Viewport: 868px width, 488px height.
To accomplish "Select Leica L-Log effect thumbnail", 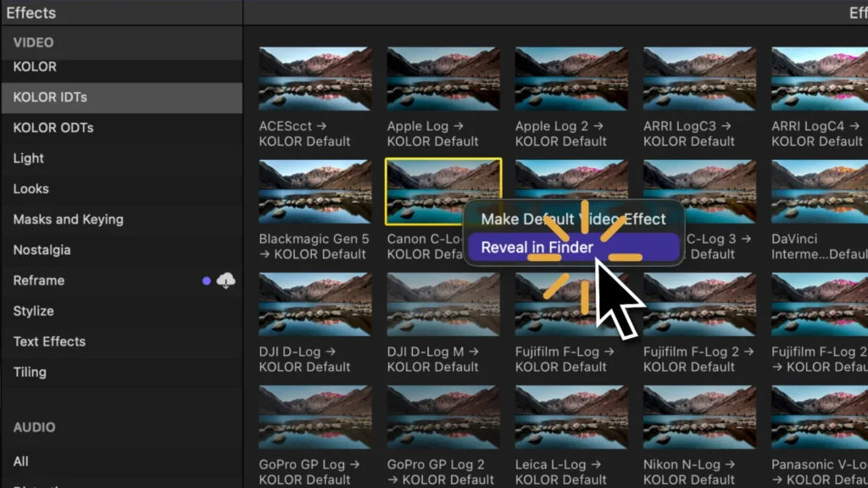I will pyautogui.click(x=571, y=417).
